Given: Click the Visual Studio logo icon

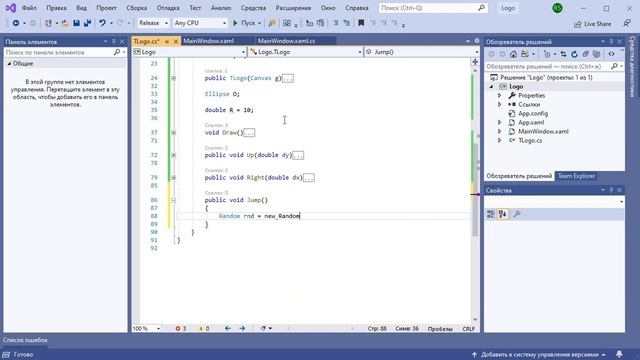Looking at the screenshot, I should pyautogui.click(x=11, y=8).
